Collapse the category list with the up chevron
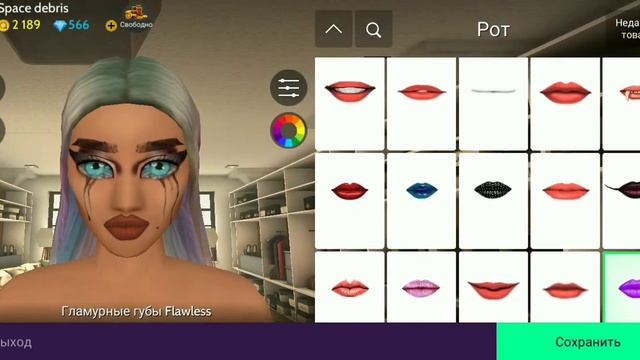 coord(333,29)
